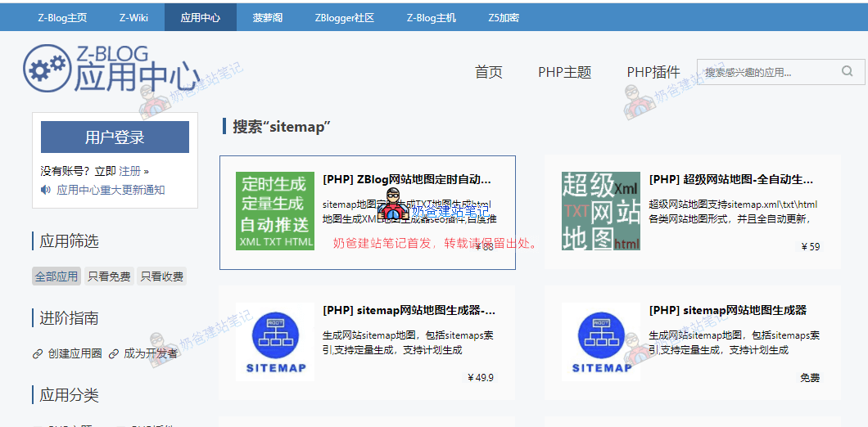Click the Z-Blog 应用中心 gear logo
Image resolution: width=868 pixels, height=427 pixels.
click(47, 70)
